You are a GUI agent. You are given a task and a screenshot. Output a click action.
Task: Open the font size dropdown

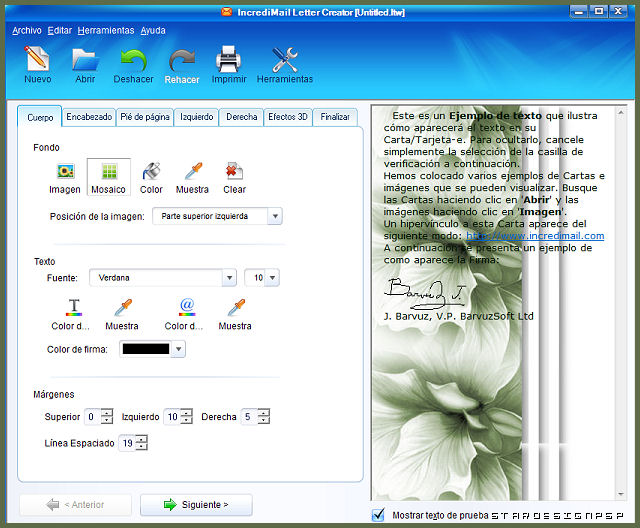272,278
